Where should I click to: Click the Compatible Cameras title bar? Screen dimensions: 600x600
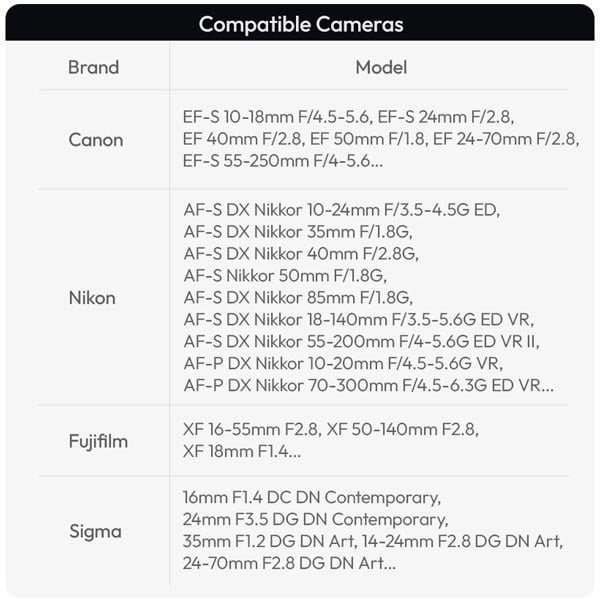pos(300,23)
